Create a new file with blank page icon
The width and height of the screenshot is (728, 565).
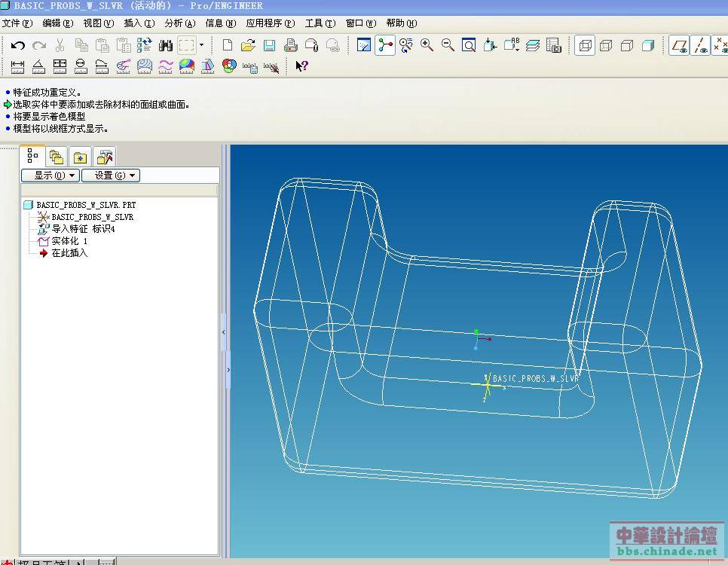click(x=227, y=45)
